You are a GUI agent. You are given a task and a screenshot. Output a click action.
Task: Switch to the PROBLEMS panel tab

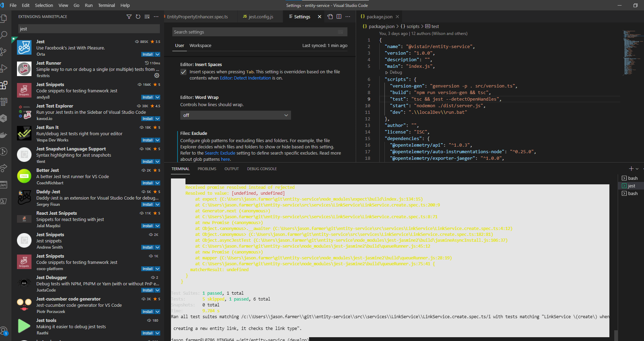pyautogui.click(x=207, y=169)
